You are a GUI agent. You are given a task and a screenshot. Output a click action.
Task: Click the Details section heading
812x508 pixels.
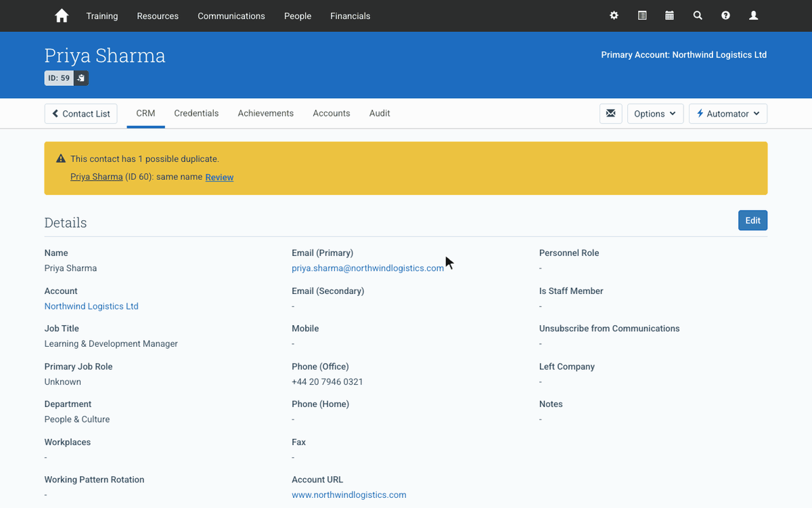(66, 223)
